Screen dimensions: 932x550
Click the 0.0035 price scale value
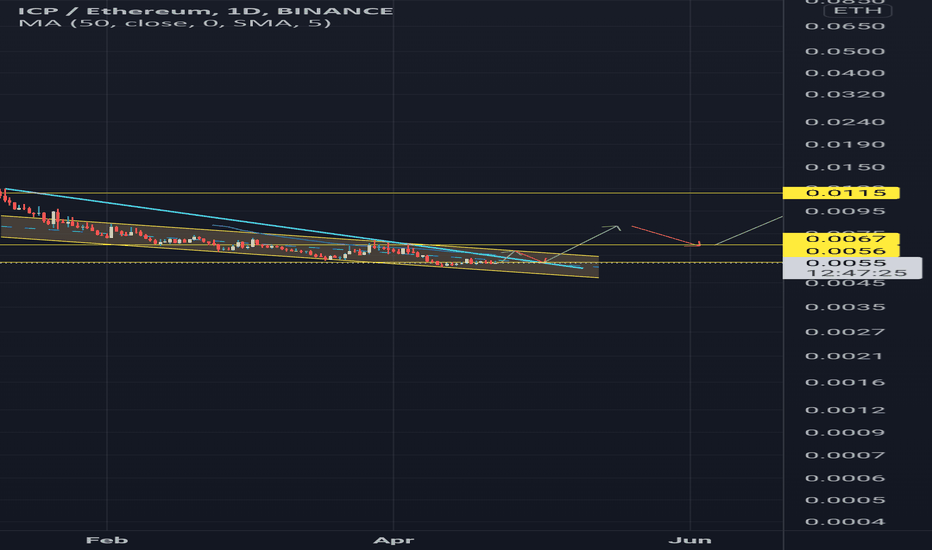[x=845, y=307]
